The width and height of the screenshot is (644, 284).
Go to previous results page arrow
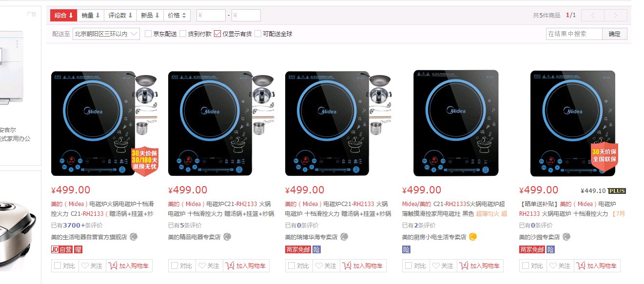pos(593,16)
